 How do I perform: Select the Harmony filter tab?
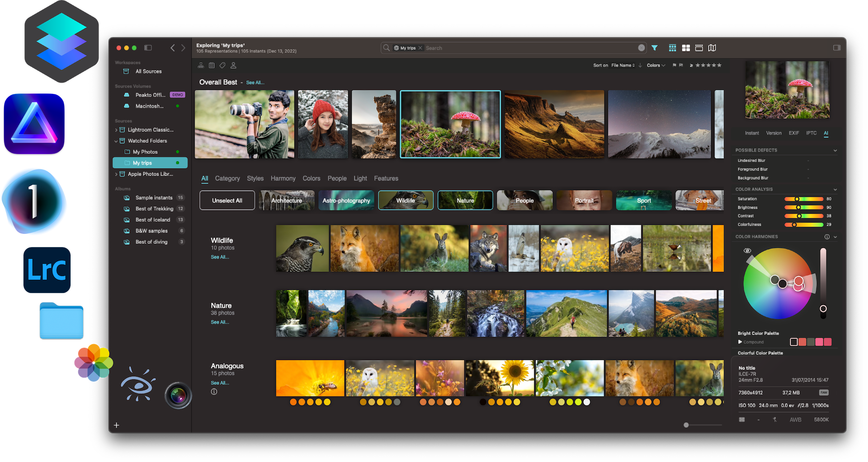283,178
